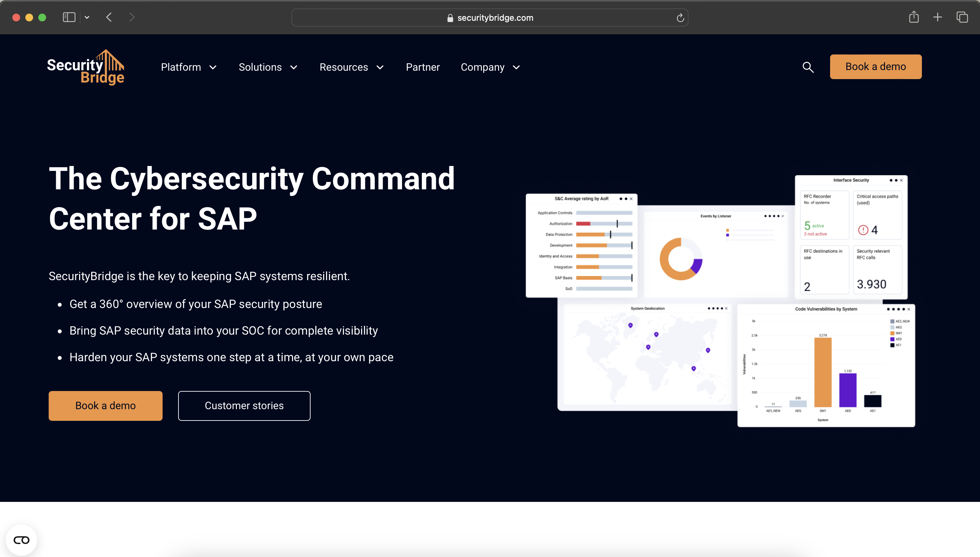This screenshot has width=980, height=557.
Task: Go forward with the Safari forward arrow
Action: 132,17
